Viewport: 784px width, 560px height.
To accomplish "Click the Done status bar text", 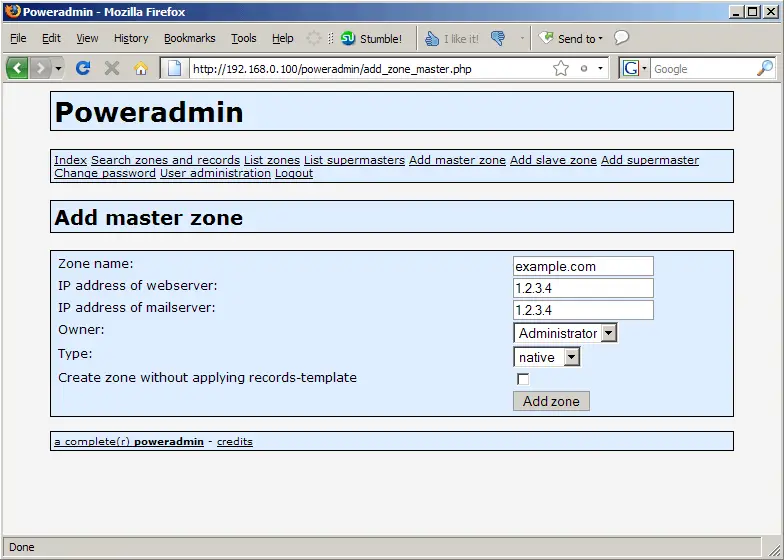I will click(22, 547).
